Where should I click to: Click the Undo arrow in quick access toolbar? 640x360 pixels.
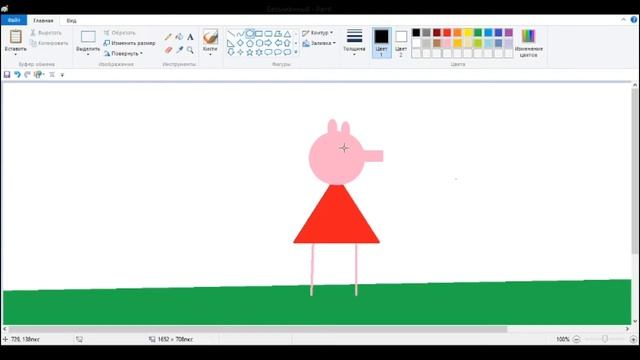point(17,74)
